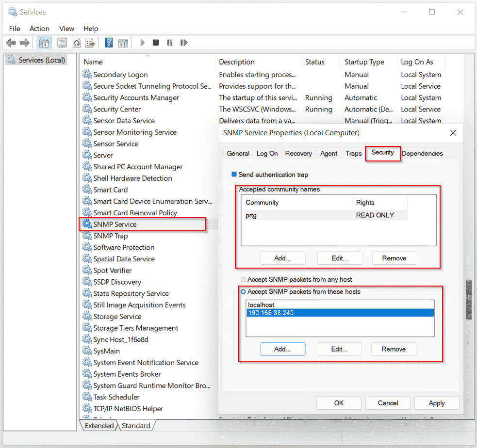Select the SSDP Discovery gear icon
Image resolution: width=477 pixels, height=448 pixels.
(87, 282)
